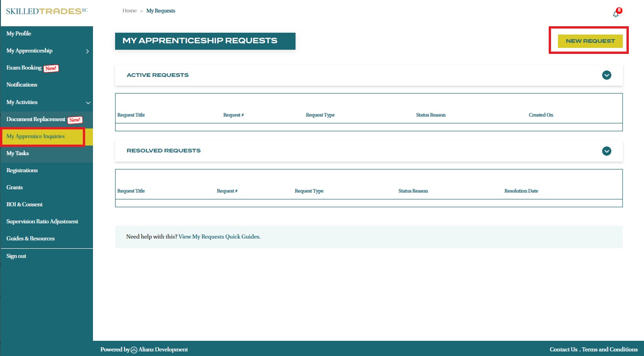Open Notifications from the sidebar
This screenshot has width=644, height=356.
point(22,85)
